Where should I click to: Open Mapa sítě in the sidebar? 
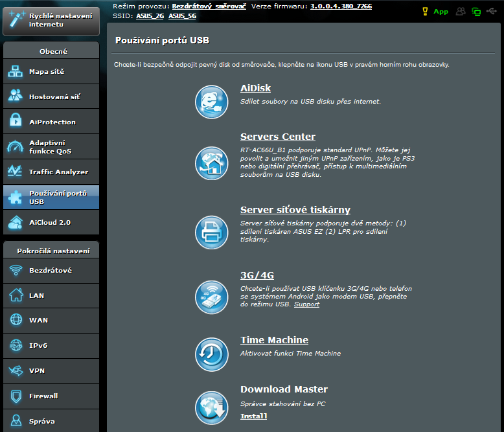51,72
